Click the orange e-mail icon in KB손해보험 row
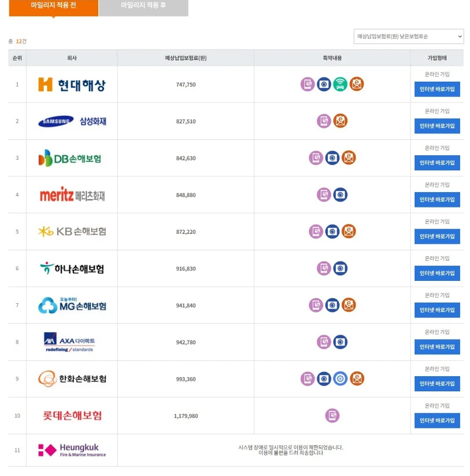 (348, 232)
